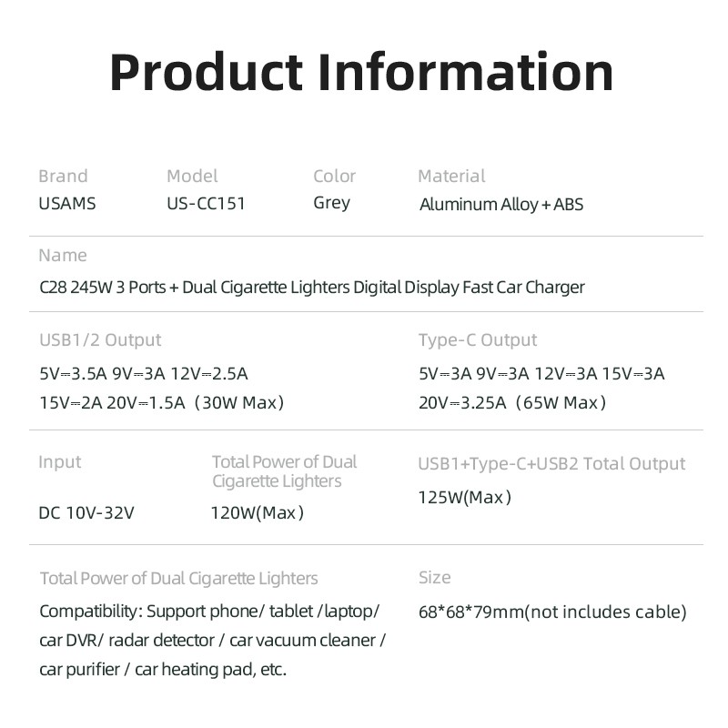
Task: Click the Name field label
Action: click(x=63, y=256)
